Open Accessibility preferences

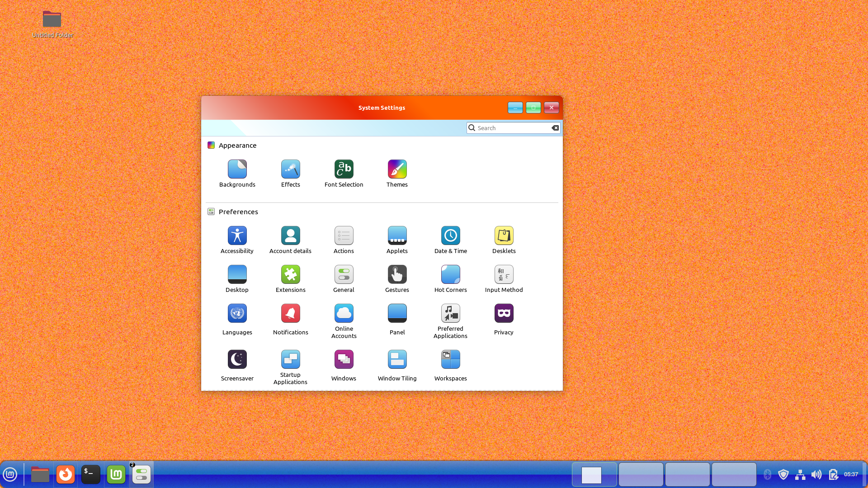tap(237, 240)
